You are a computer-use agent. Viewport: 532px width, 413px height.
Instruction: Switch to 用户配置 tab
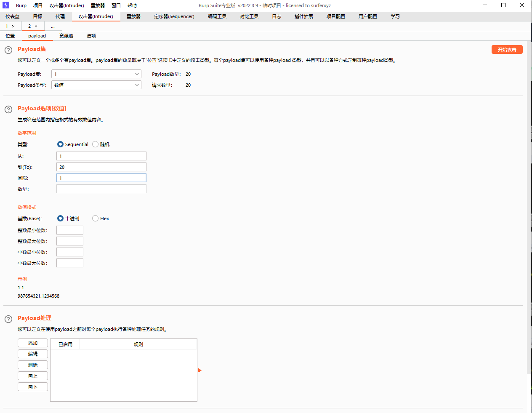(368, 16)
